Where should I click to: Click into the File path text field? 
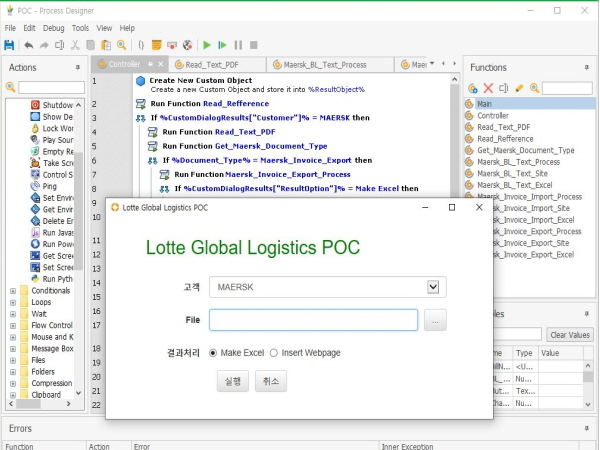pos(313,320)
